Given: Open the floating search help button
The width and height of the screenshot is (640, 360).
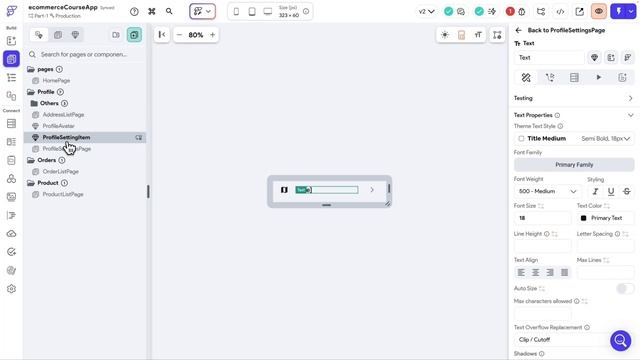Looking at the screenshot, I should [620, 340].
